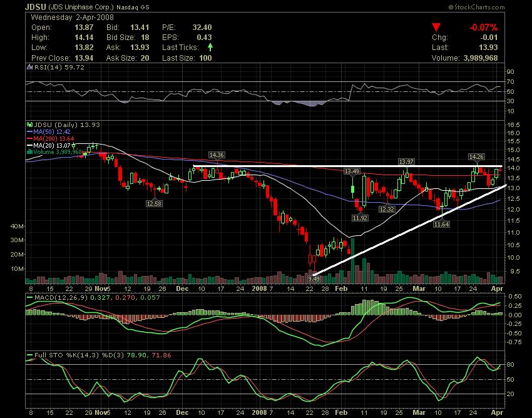The width and height of the screenshot is (532, 418).
Task: Click the company name JDS Uniphase Corp.
Action: (x=81, y=7)
